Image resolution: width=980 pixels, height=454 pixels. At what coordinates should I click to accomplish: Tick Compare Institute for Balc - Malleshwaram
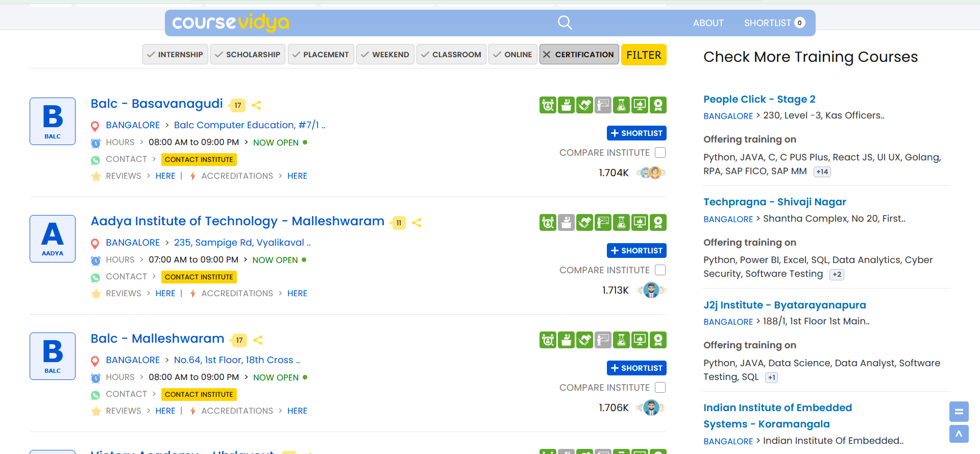click(x=660, y=388)
